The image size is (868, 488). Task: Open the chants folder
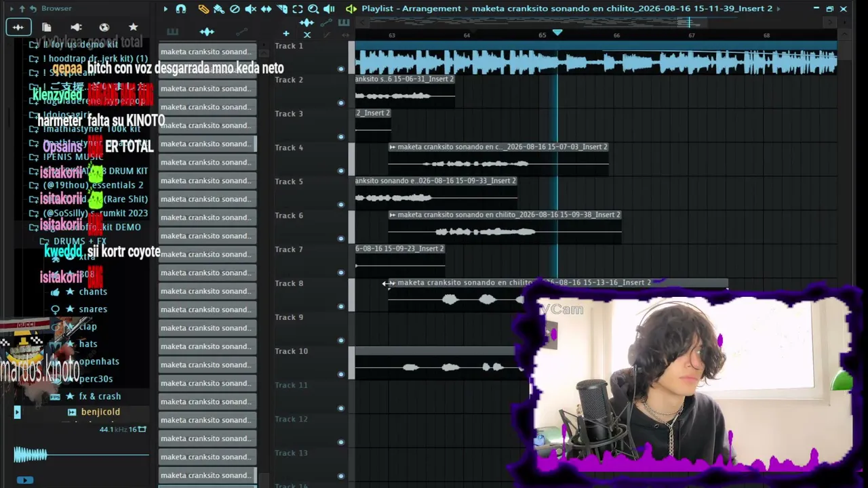[93, 292]
